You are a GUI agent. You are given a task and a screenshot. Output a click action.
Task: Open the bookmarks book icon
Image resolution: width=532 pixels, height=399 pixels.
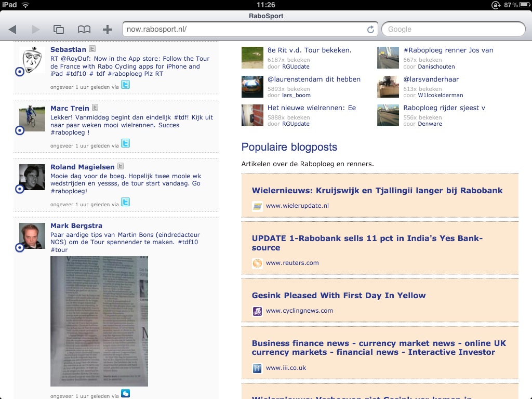point(84,30)
